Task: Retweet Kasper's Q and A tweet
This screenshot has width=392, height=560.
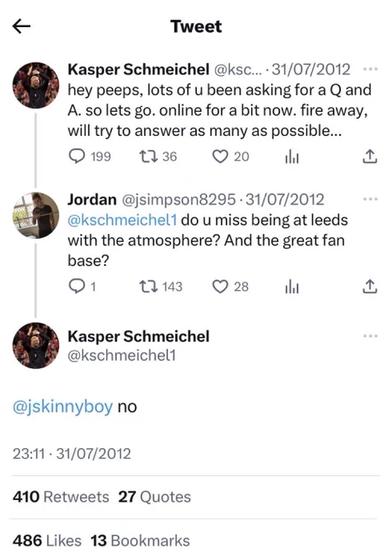Action: click(x=158, y=156)
